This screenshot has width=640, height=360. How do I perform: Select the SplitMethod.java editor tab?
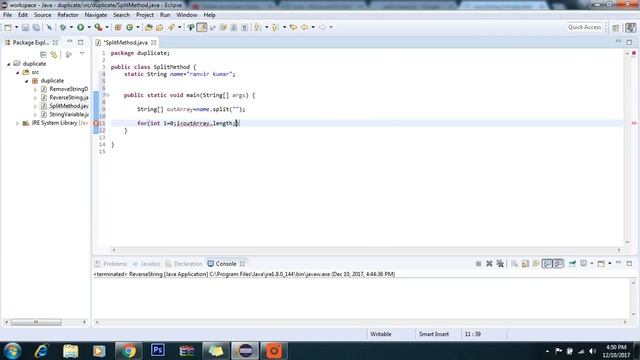(126, 42)
